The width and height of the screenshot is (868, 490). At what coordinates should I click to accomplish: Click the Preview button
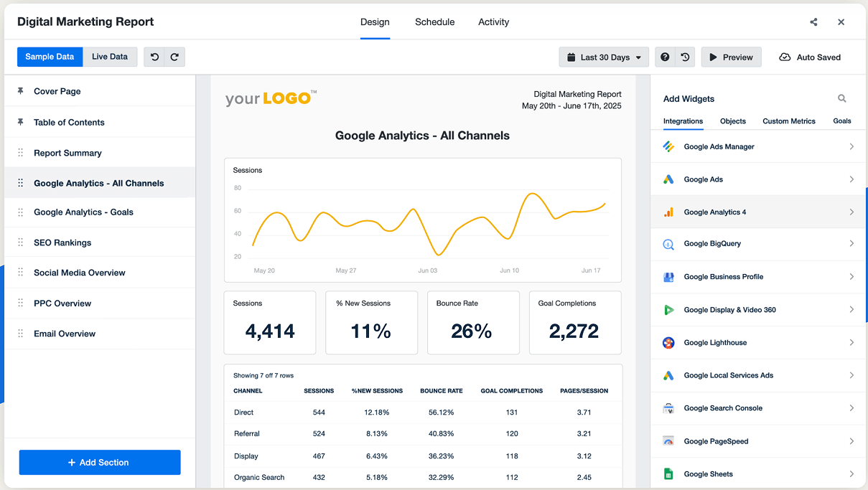(x=731, y=57)
